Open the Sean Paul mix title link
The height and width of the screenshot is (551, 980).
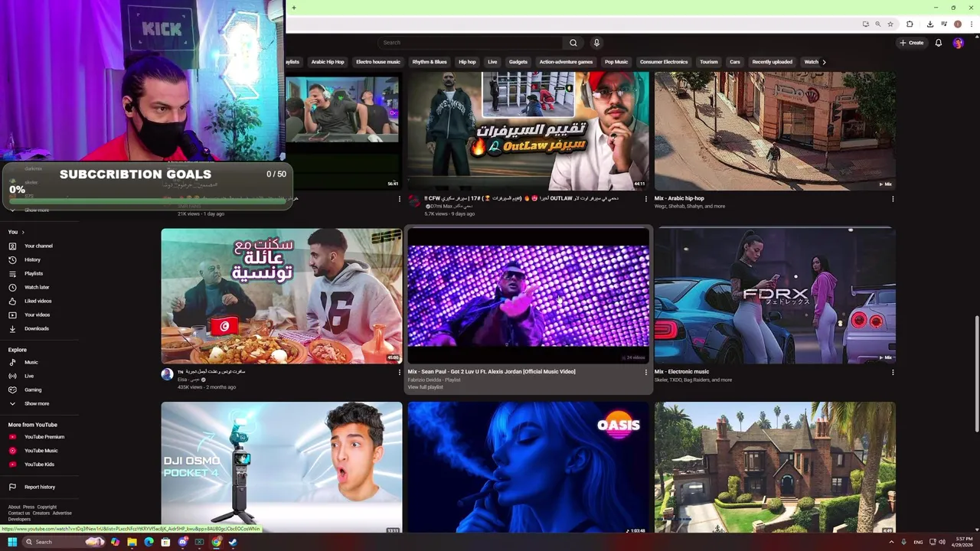pos(492,372)
